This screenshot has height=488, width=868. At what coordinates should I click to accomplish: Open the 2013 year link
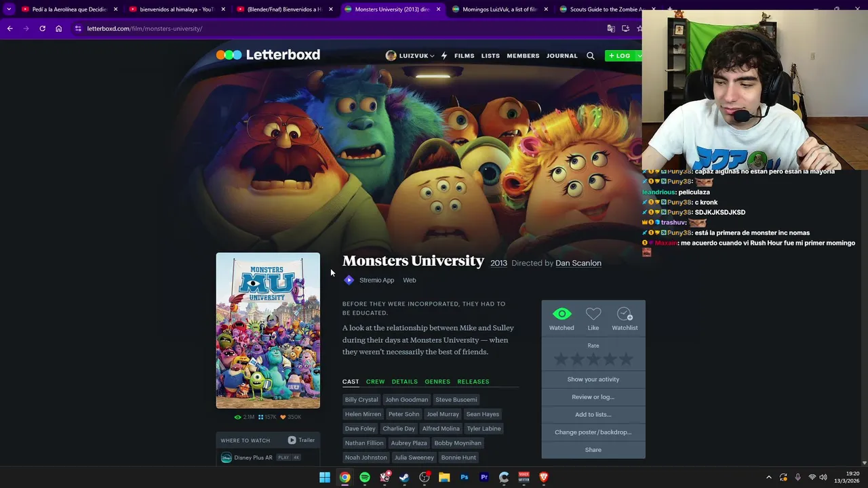click(x=499, y=263)
